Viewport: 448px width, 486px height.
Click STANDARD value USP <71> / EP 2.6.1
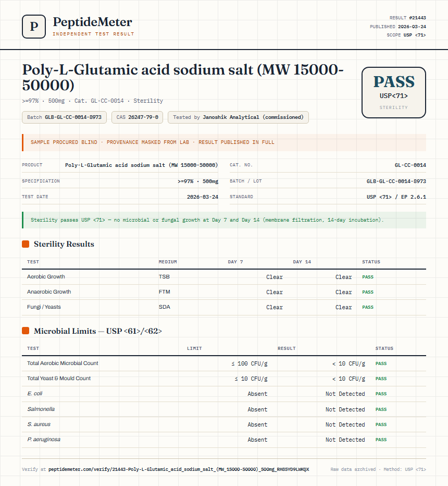tap(396, 197)
